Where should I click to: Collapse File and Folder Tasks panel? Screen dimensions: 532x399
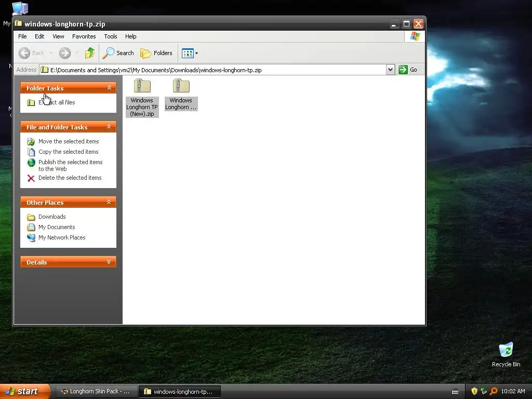coord(109,127)
